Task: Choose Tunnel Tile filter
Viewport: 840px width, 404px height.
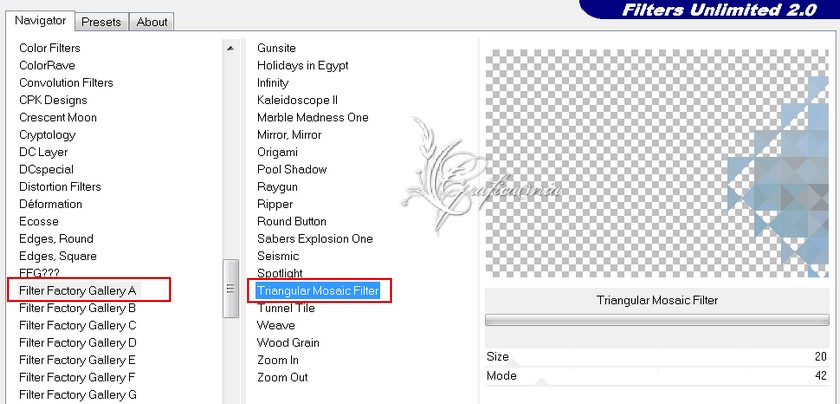Action: click(286, 308)
